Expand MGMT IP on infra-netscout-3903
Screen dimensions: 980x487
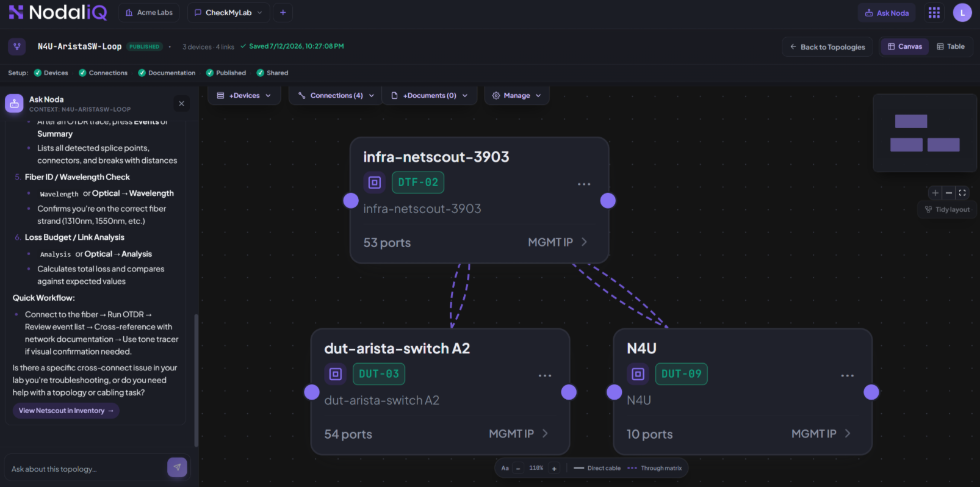[x=558, y=242]
